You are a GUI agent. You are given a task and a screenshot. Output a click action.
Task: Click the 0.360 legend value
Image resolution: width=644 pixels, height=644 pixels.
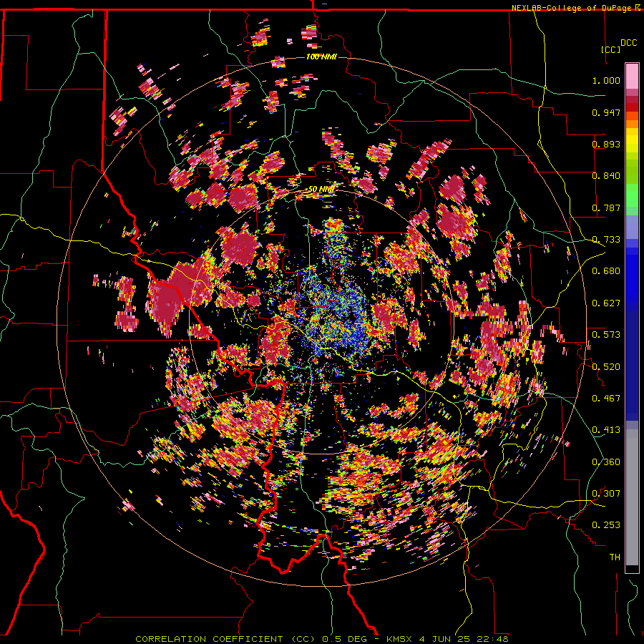[x=606, y=462]
